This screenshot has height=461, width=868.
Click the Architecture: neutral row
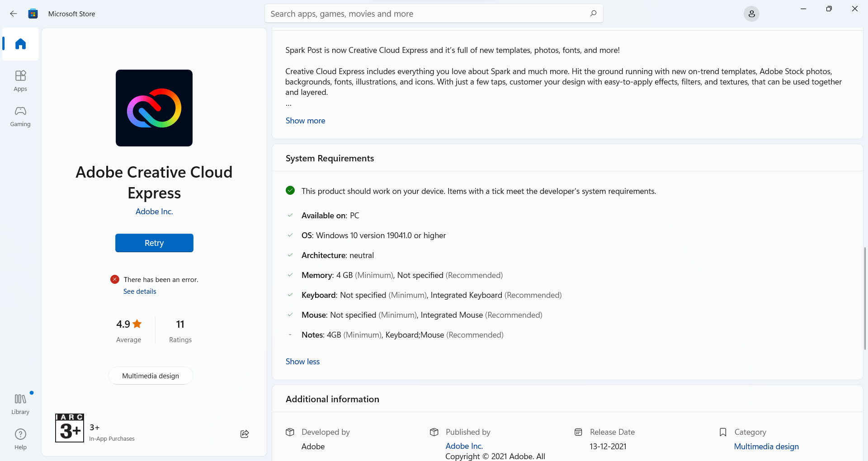(338, 255)
